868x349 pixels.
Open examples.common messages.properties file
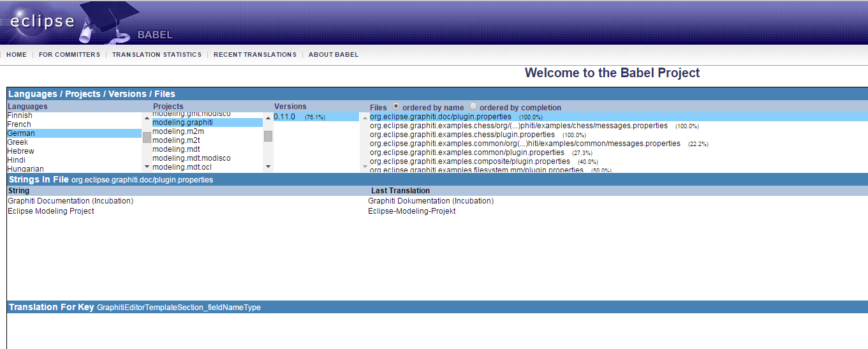click(525, 144)
